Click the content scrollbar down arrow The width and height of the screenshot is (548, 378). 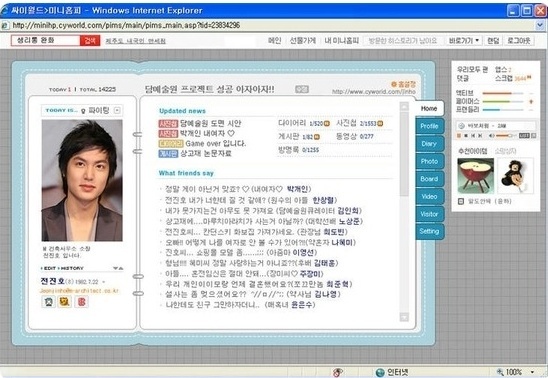404,317
